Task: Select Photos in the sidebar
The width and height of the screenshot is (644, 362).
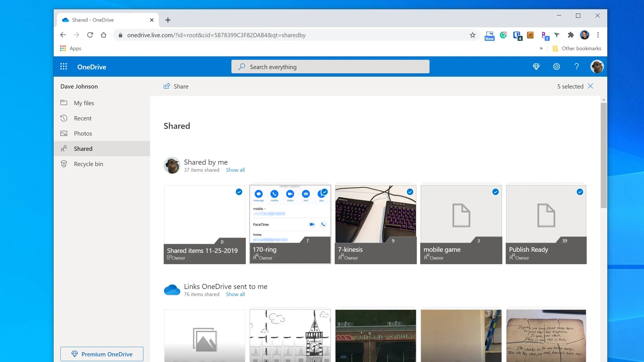Action: pos(83,133)
